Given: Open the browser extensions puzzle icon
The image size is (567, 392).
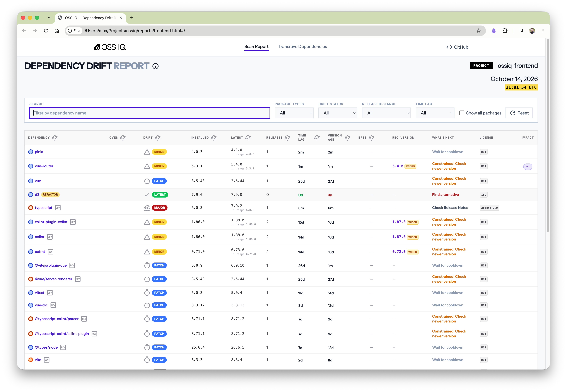Looking at the screenshot, I should click(x=505, y=31).
